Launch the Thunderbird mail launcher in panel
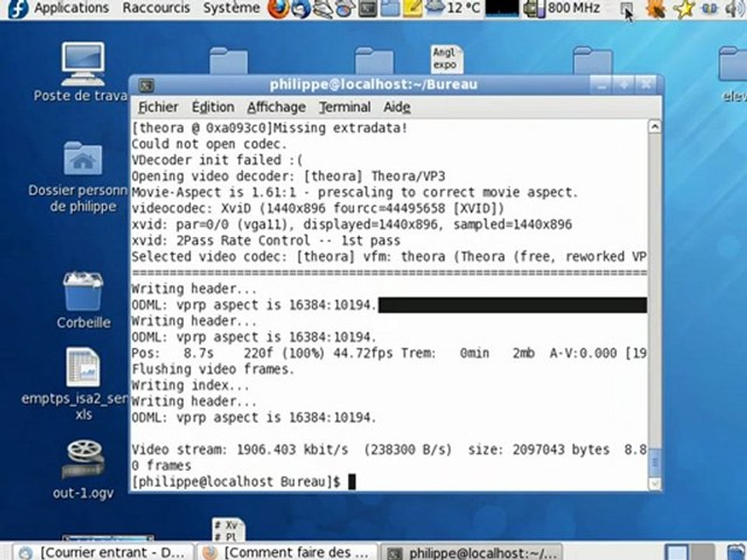Screen dimensions: 747x560 pos(300,9)
